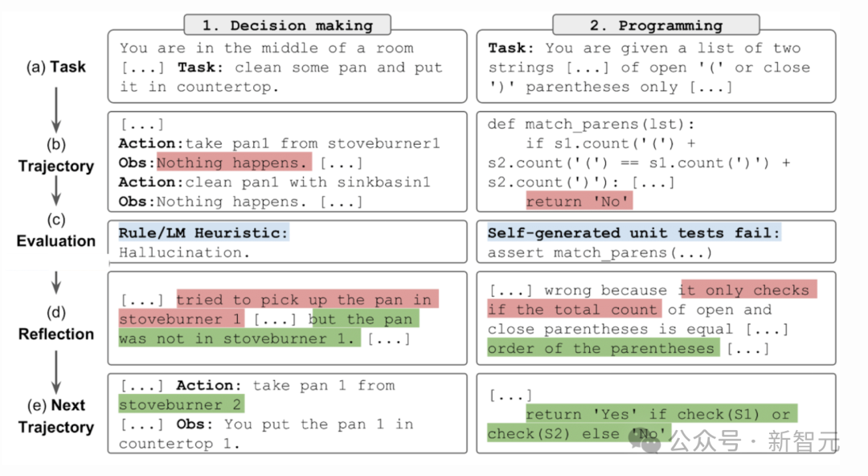868x476 pixels.
Task: Click the red highlighted return 'No' code
Action: pos(579,201)
